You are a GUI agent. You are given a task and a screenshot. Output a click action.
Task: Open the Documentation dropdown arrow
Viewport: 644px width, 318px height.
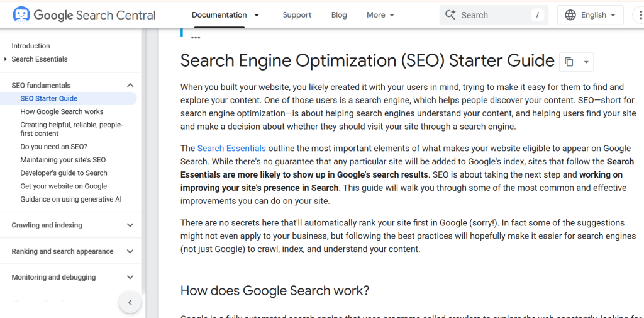(x=257, y=15)
